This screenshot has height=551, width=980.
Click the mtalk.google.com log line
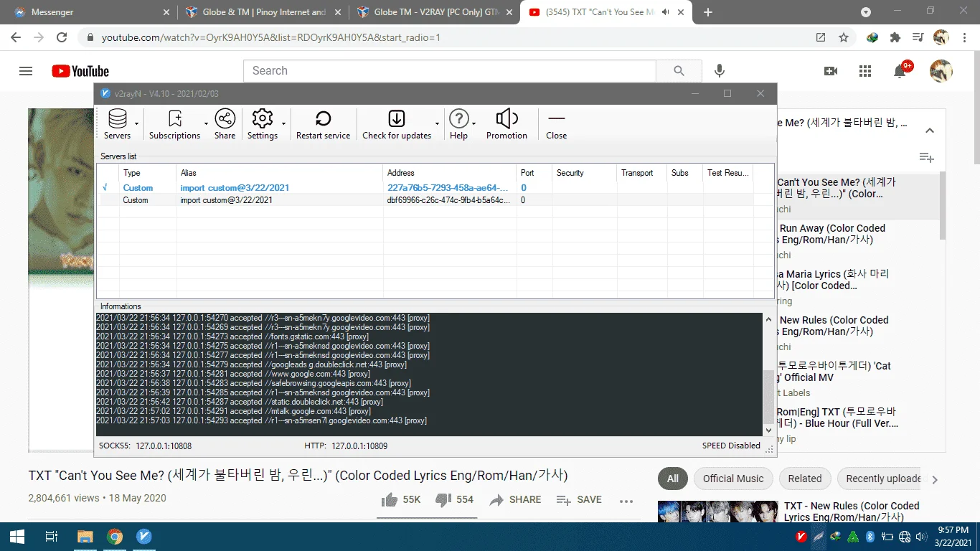click(233, 411)
